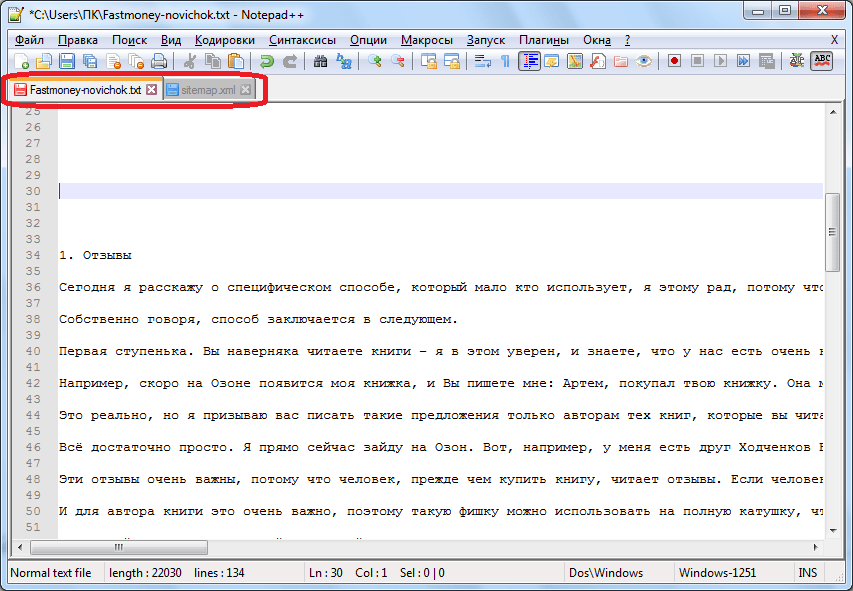Toggle the spell check ABC button
The width and height of the screenshot is (853, 591).
point(822,61)
